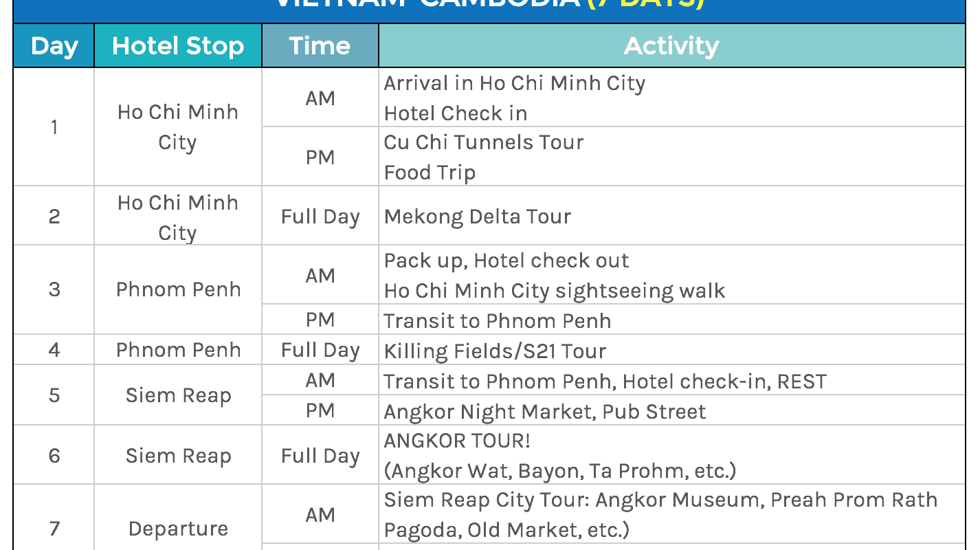Image resolution: width=980 pixels, height=550 pixels.
Task: Click the "Activity" column header
Action: pos(671,46)
